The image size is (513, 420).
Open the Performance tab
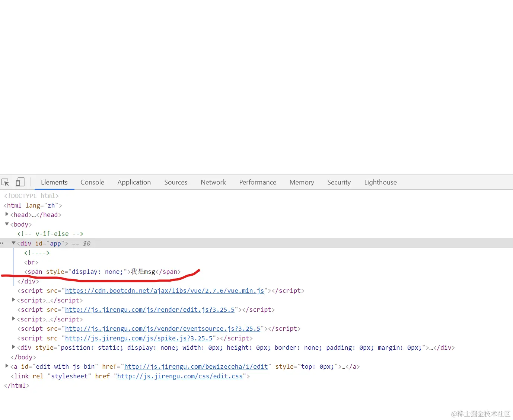(x=258, y=182)
